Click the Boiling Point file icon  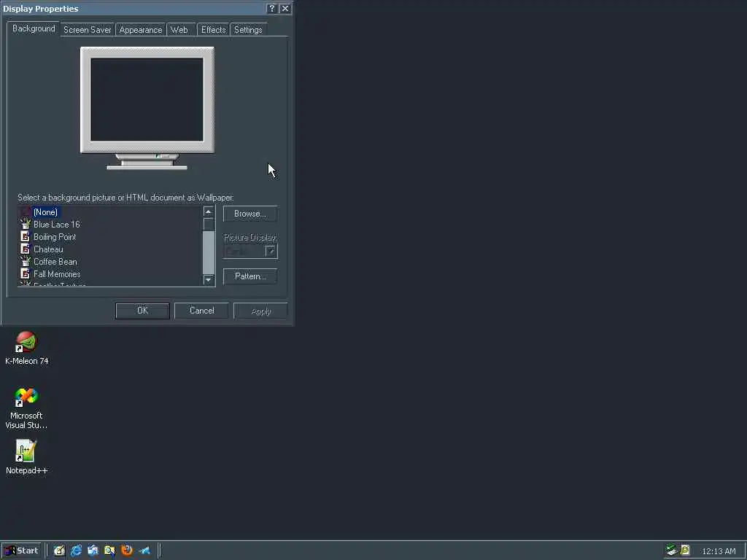26,236
